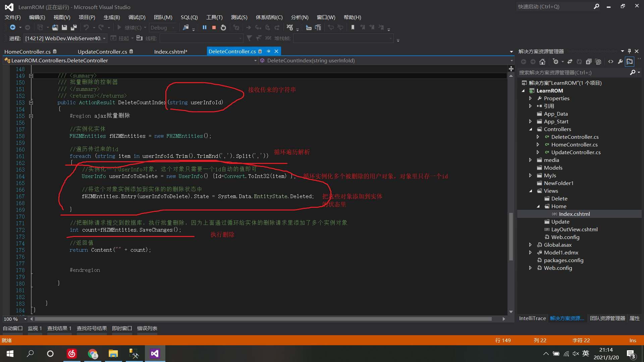Open the SQL(Q) menu
The width and height of the screenshot is (644, 362).
point(189,17)
